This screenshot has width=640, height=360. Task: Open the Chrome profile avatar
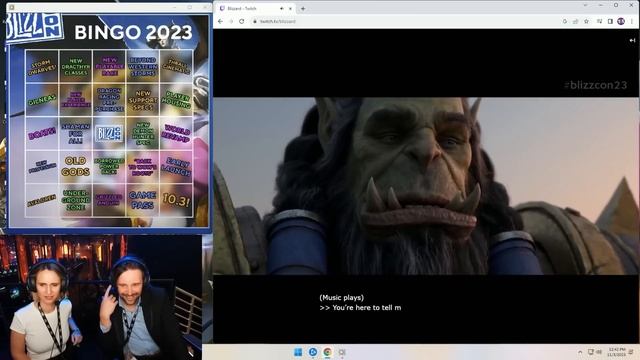point(621,21)
